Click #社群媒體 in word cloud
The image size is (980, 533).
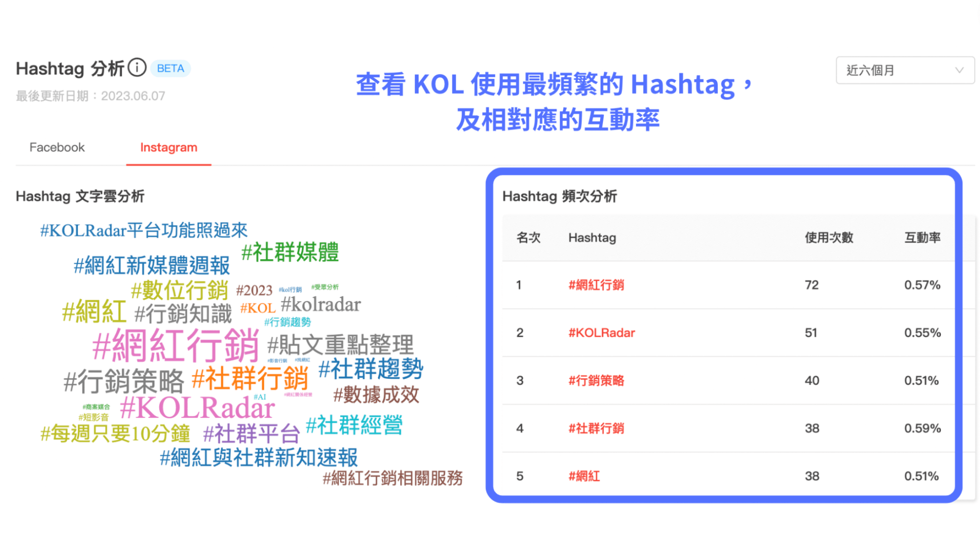(290, 252)
